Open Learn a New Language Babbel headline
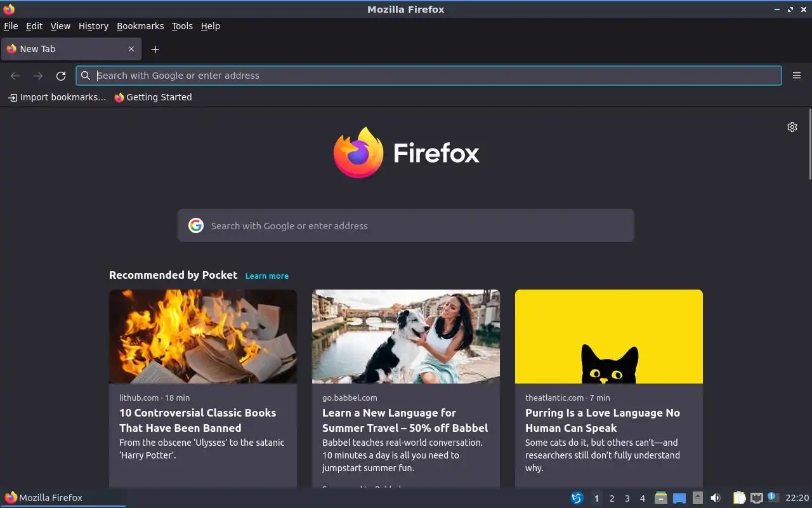This screenshot has height=508, width=812. click(405, 420)
